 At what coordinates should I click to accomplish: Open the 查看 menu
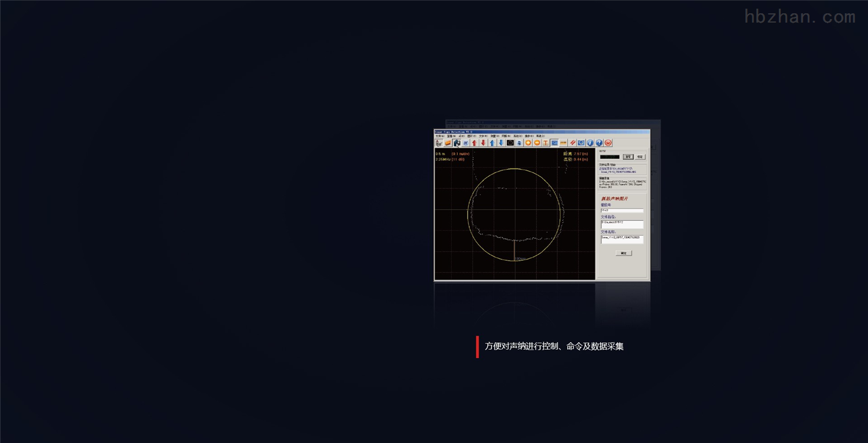pos(451,136)
